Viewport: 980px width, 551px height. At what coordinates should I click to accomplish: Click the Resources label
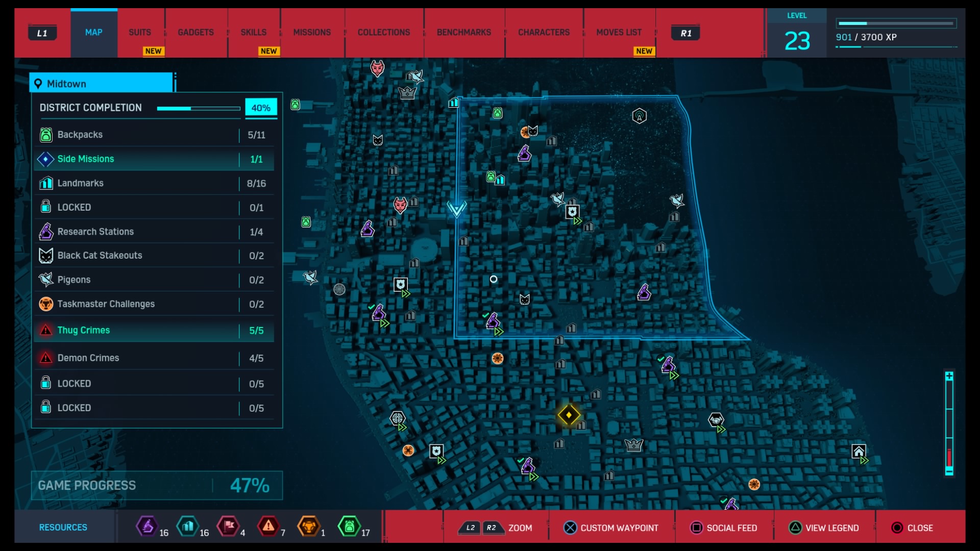pos(63,528)
